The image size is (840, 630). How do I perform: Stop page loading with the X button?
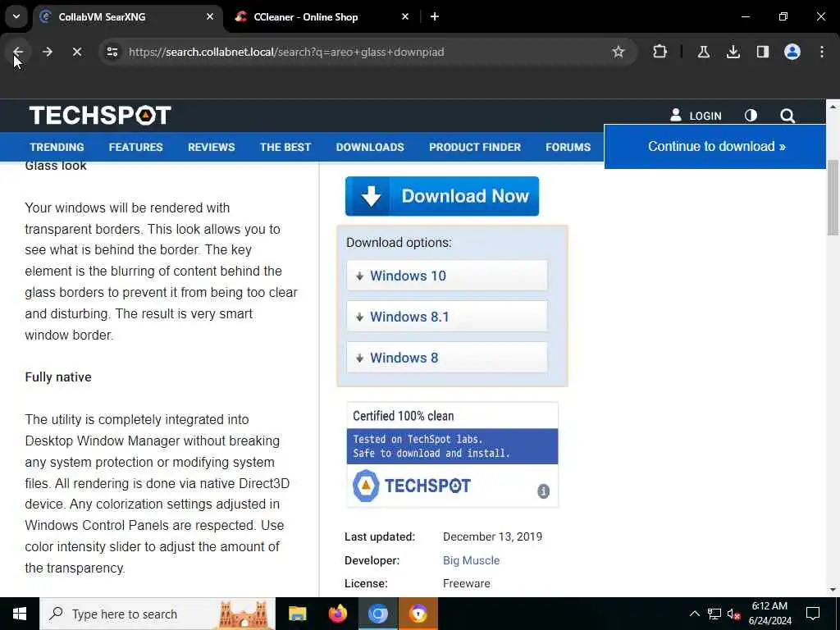pos(77,52)
